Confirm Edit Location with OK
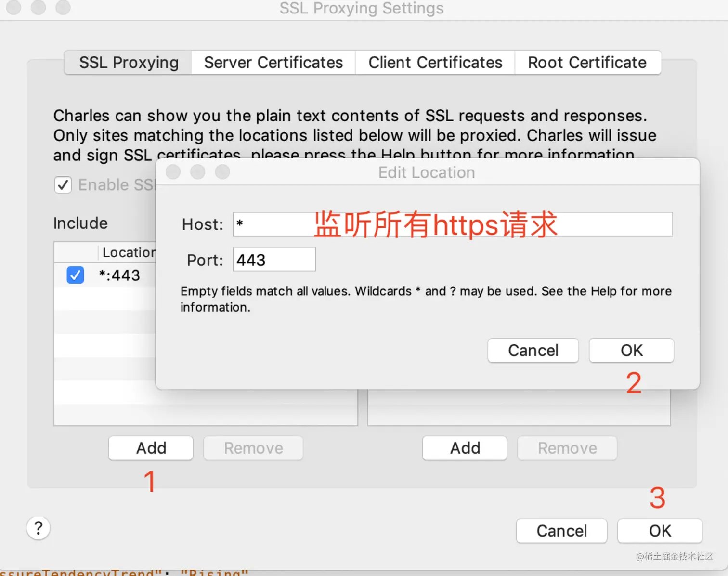 631,350
